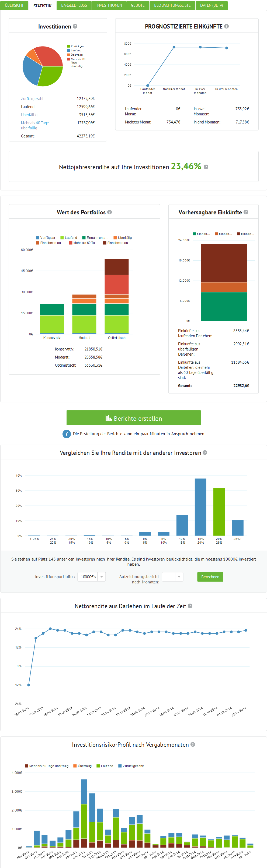Click the Nächster Monat data point
Viewport: 267px width, 868px height.
[x=174, y=47]
